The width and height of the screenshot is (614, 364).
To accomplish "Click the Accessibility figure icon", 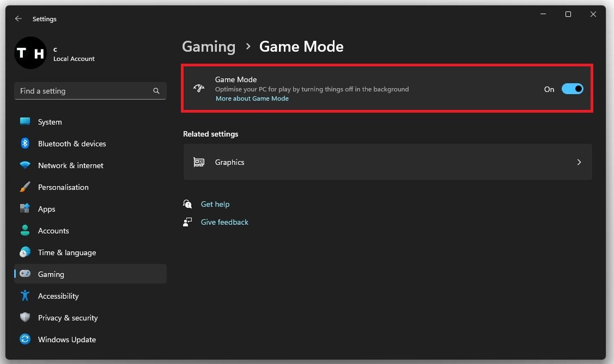I will [x=25, y=296].
